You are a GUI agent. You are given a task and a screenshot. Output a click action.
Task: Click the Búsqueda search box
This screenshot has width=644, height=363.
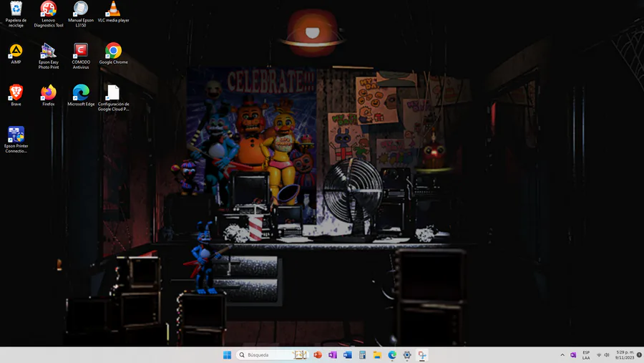272,355
